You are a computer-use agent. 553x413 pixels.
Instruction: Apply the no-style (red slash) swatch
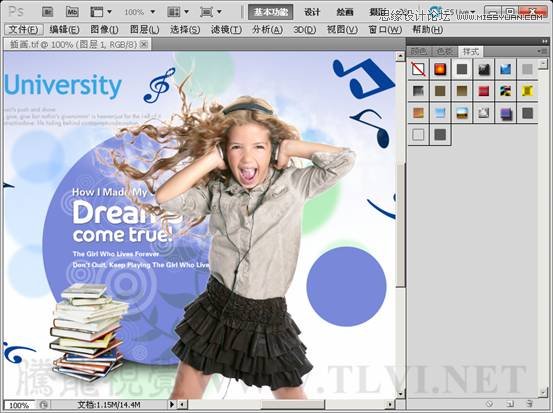418,69
